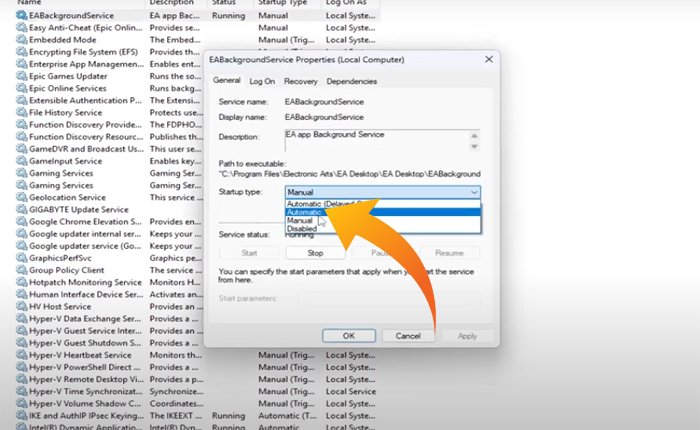Image resolution: width=700 pixels, height=430 pixels.
Task: Select the Function Discovery Resource Publication row
Action: [109, 137]
